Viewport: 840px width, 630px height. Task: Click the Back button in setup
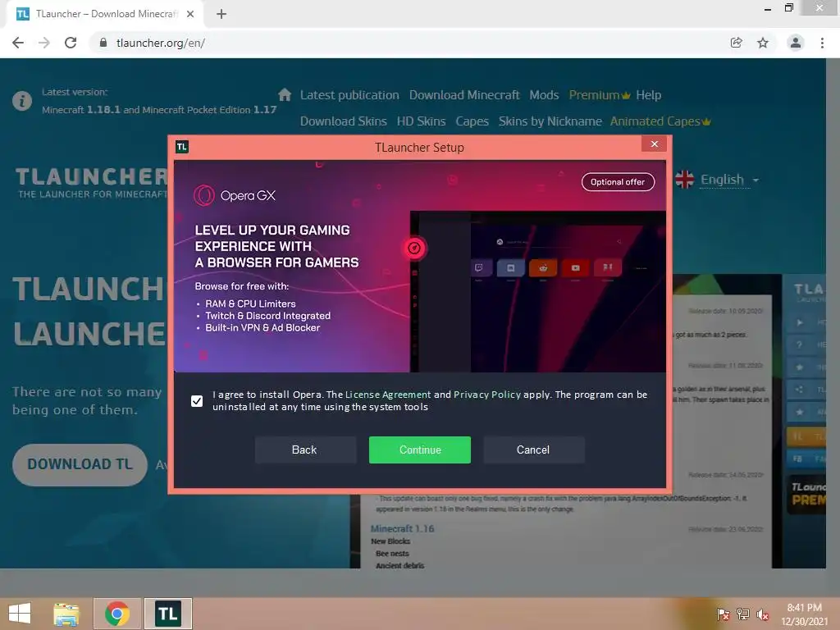305,450
